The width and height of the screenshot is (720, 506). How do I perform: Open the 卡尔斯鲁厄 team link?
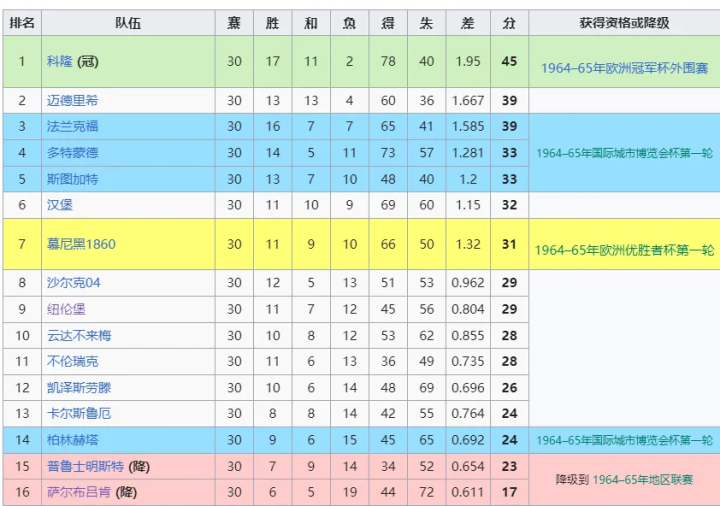point(79,414)
